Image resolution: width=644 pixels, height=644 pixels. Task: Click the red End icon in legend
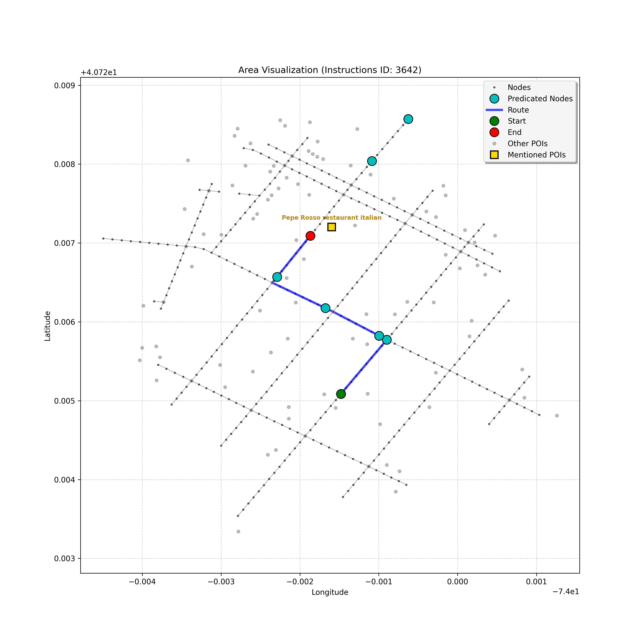(494, 132)
